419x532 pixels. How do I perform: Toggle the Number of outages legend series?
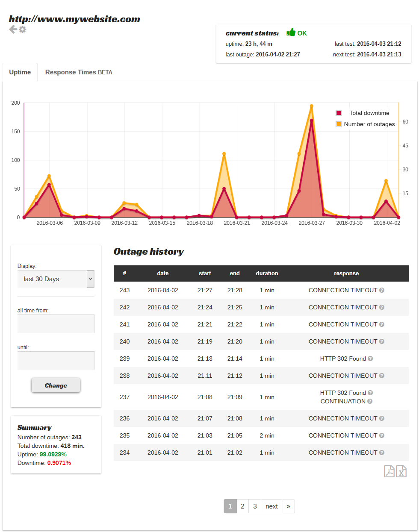click(339, 124)
